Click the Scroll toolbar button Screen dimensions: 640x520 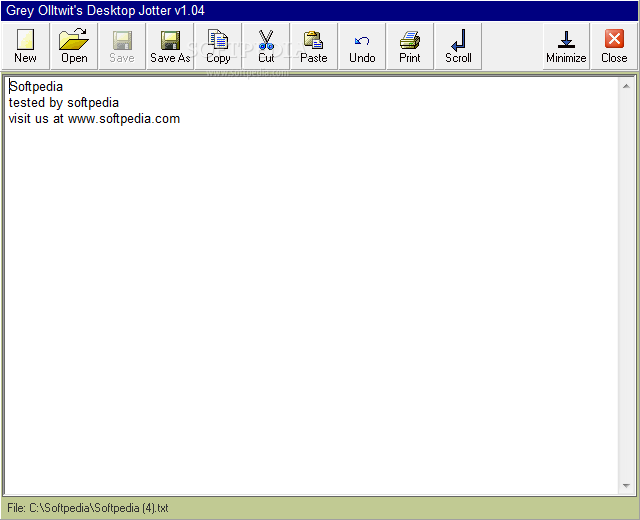pyautogui.click(x=458, y=46)
